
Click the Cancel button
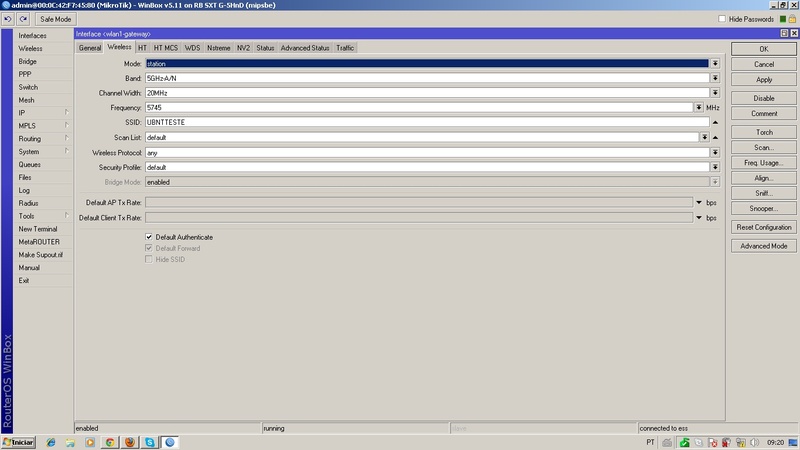[x=764, y=64]
